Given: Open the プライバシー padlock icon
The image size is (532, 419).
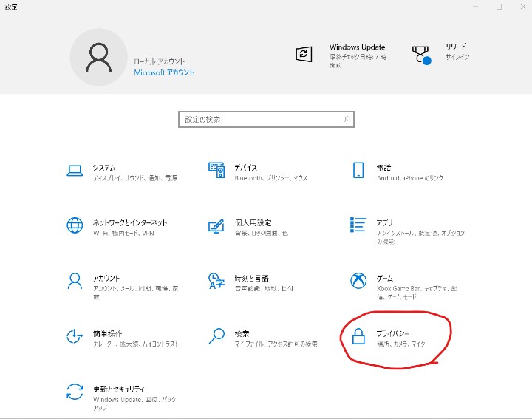Looking at the screenshot, I should [x=358, y=336].
